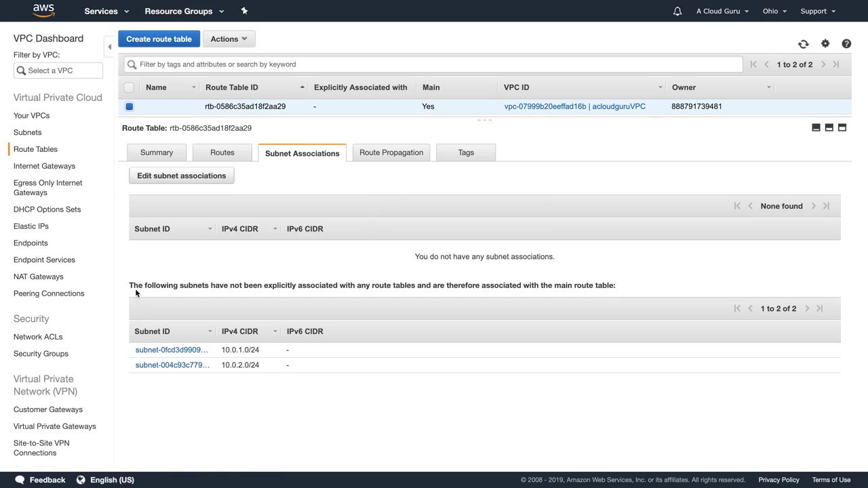Toggle the select-all route tables checkbox
This screenshot has height=488, width=868.
coord(129,87)
